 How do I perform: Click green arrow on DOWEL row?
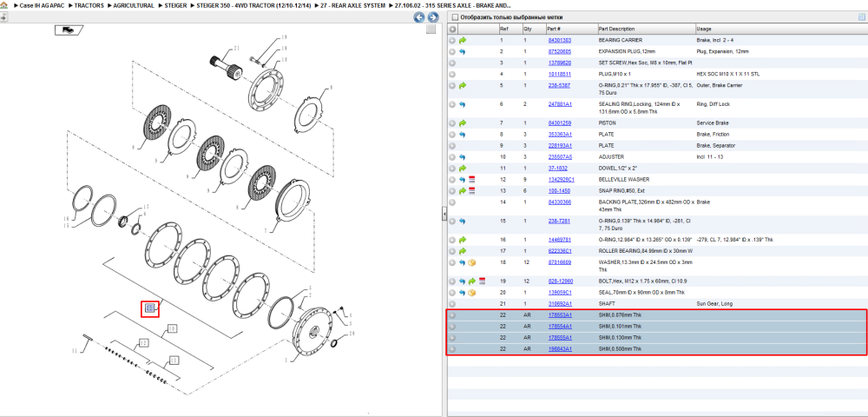click(463, 168)
